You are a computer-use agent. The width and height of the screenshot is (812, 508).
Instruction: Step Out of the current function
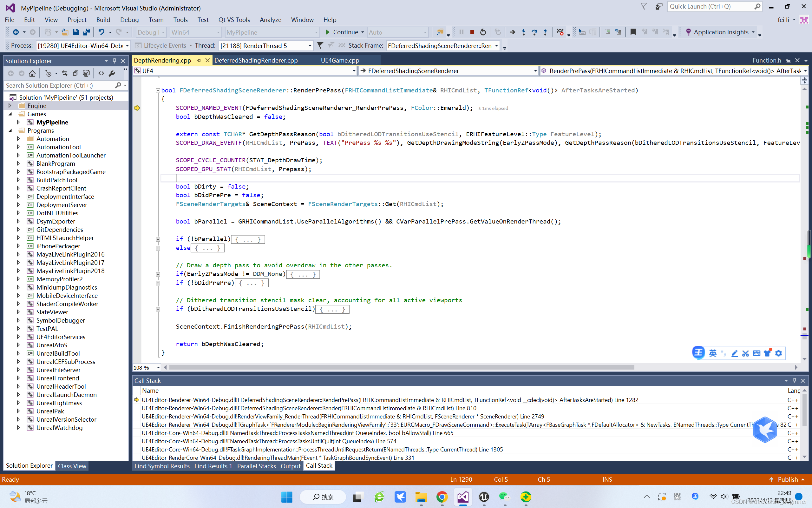(545, 32)
